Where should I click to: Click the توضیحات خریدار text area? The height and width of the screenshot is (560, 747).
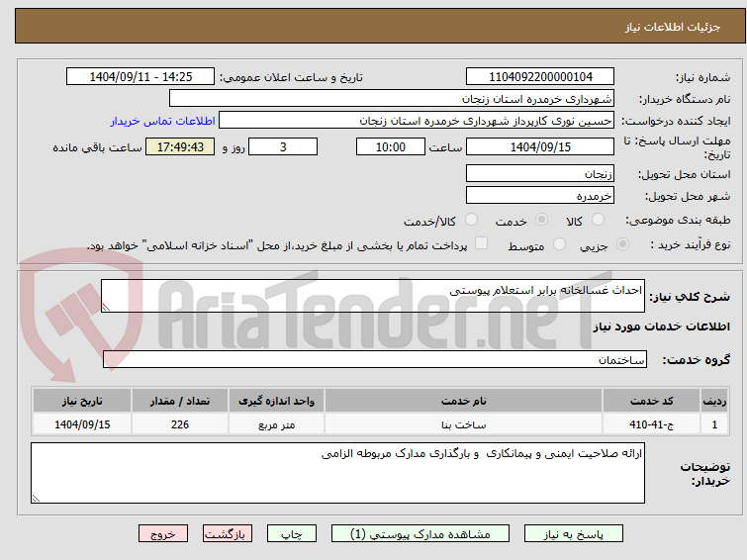click(337, 473)
